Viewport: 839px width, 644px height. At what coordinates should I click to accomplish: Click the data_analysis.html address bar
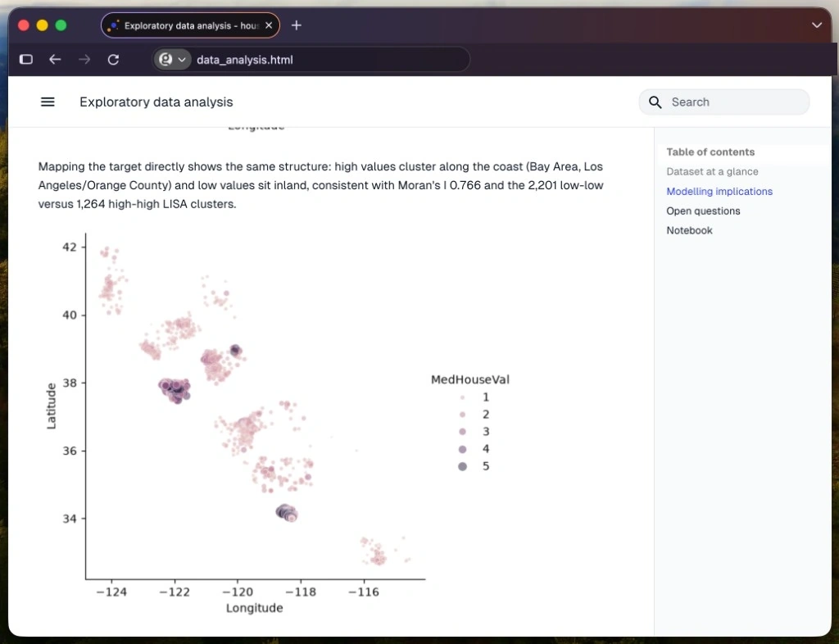pyautogui.click(x=311, y=59)
